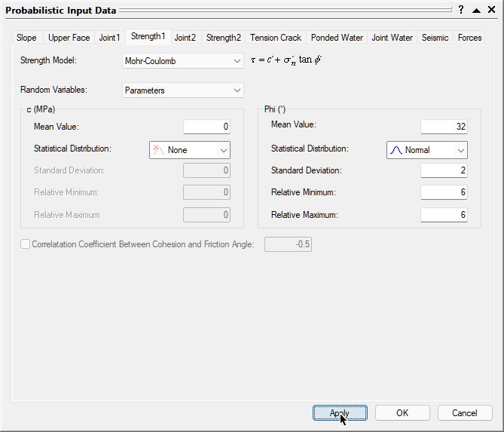Viewport: 504px width, 432px height.
Task: Switch to the Strength2 tab
Action: (224, 38)
